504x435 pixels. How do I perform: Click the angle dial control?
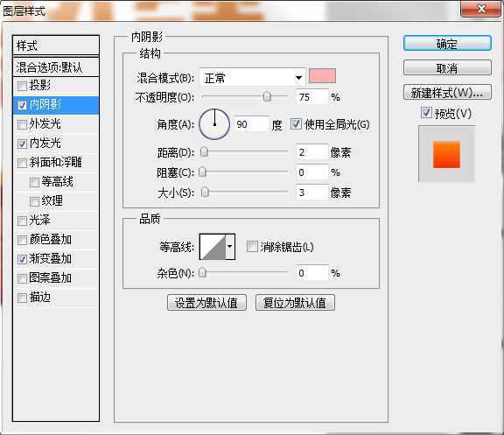point(214,123)
